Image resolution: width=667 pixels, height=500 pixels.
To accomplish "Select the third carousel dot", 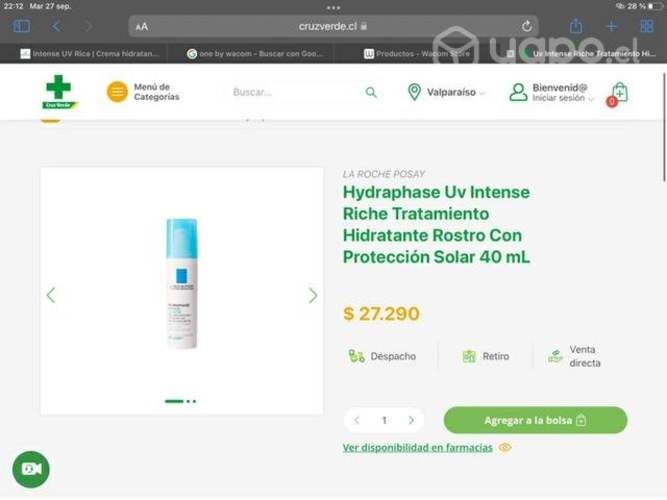I will (194, 401).
